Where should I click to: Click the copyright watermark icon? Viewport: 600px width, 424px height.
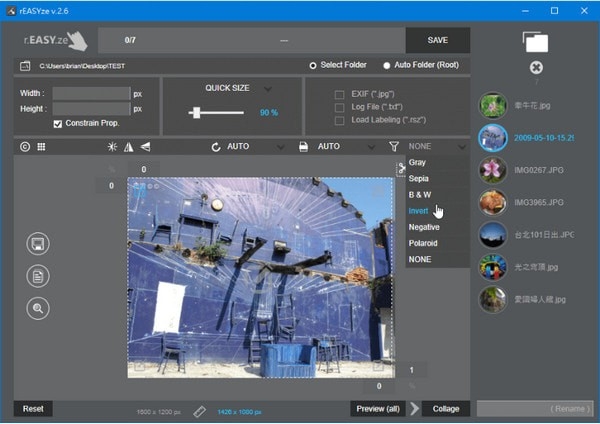tap(25, 146)
